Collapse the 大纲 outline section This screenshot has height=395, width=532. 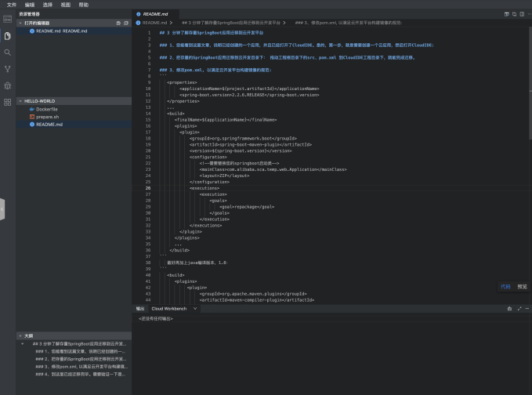click(20, 336)
